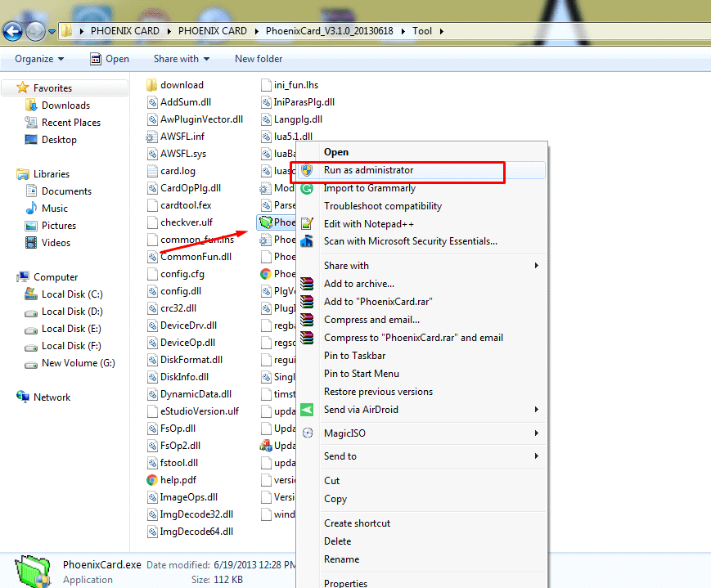Image resolution: width=711 pixels, height=588 pixels.
Task: Choose Scan with Microsoft Security Essentials
Action: click(x=411, y=241)
